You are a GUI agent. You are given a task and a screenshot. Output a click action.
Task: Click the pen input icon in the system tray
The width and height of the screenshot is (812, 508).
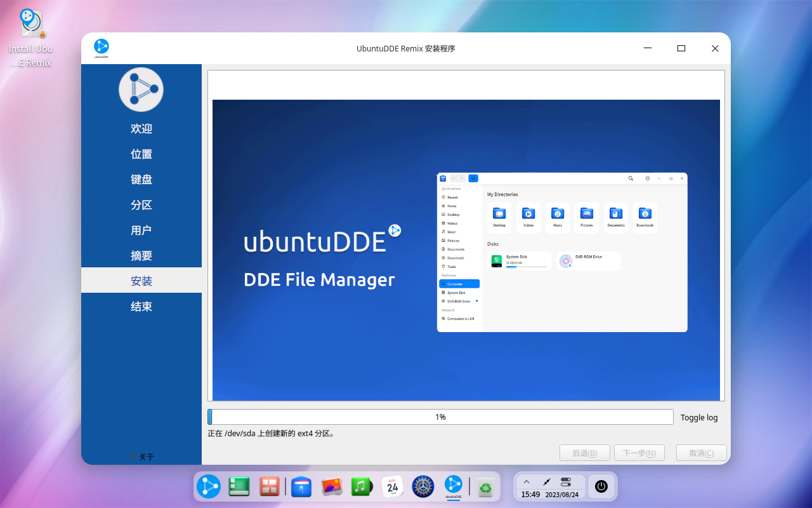click(547, 481)
